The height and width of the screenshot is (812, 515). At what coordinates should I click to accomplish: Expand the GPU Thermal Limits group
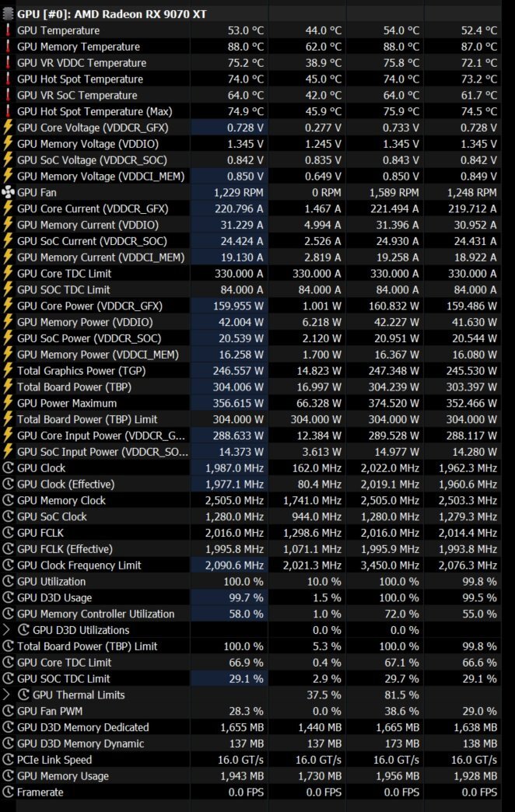pyautogui.click(x=6, y=695)
